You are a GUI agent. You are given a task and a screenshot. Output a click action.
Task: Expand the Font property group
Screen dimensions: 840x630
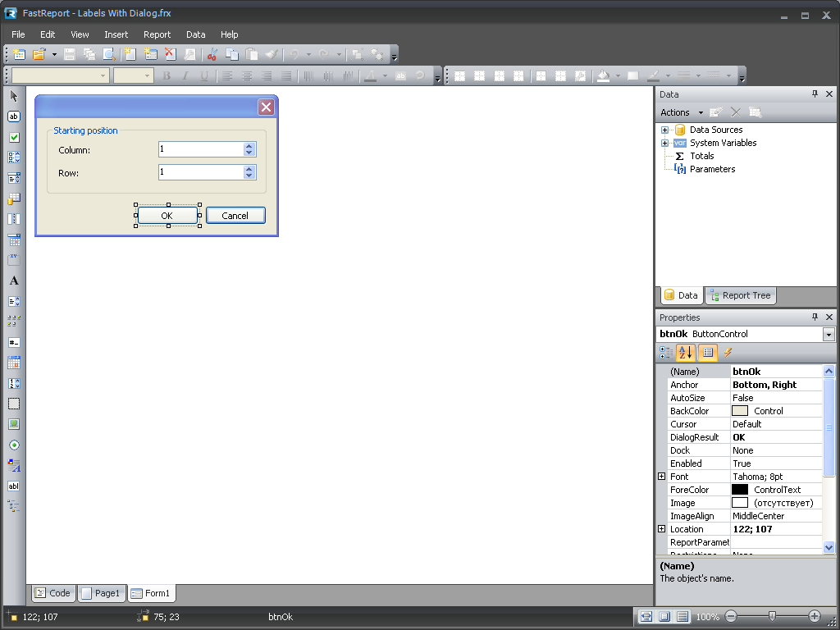pyautogui.click(x=662, y=477)
